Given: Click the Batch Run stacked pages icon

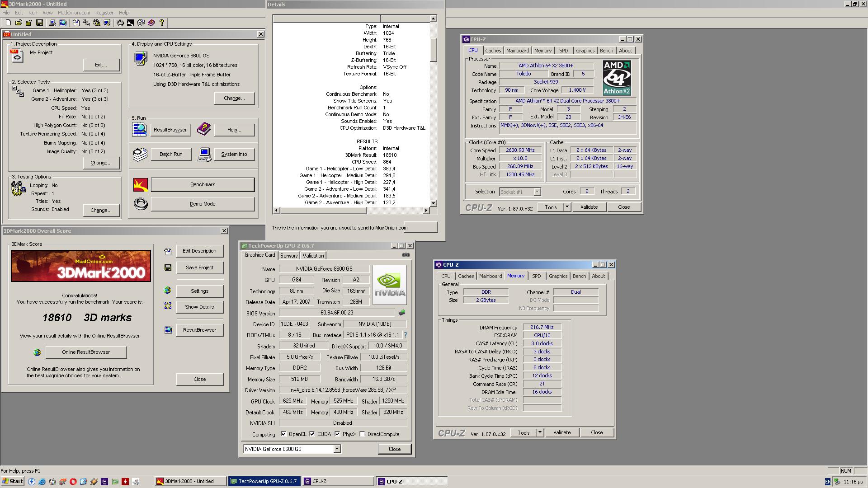Looking at the screenshot, I should tap(140, 154).
